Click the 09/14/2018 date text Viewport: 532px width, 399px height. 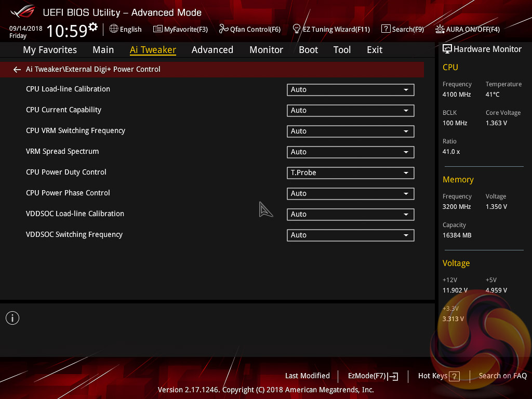pyautogui.click(x=26, y=29)
